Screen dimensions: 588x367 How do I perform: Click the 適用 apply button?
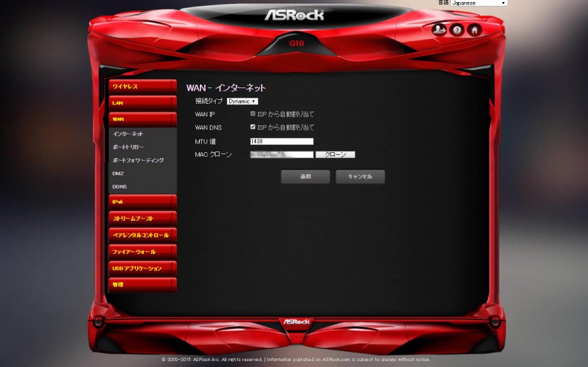(305, 176)
